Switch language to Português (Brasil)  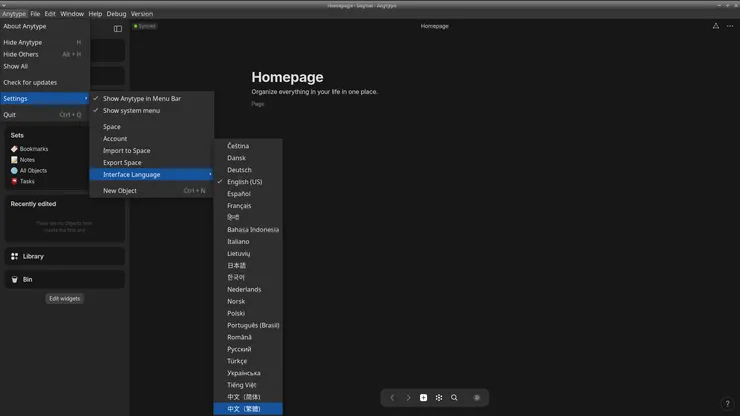(x=248, y=325)
